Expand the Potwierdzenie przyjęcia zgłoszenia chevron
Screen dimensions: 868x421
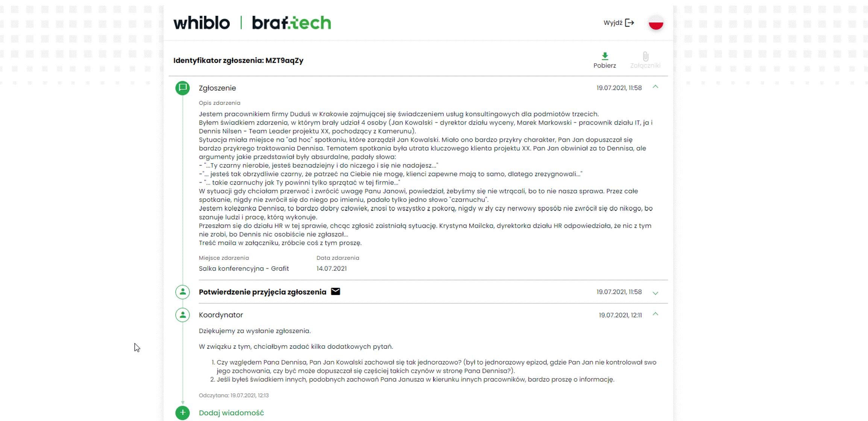(656, 293)
